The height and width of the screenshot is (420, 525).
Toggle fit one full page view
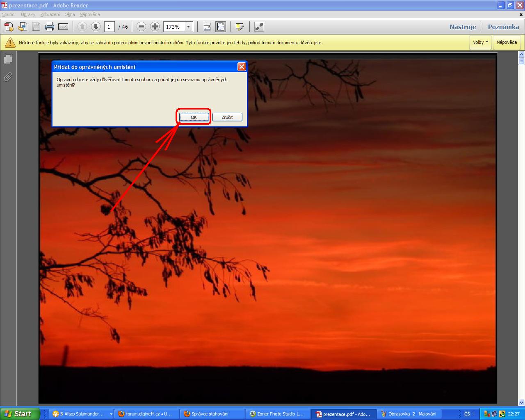[x=221, y=27]
